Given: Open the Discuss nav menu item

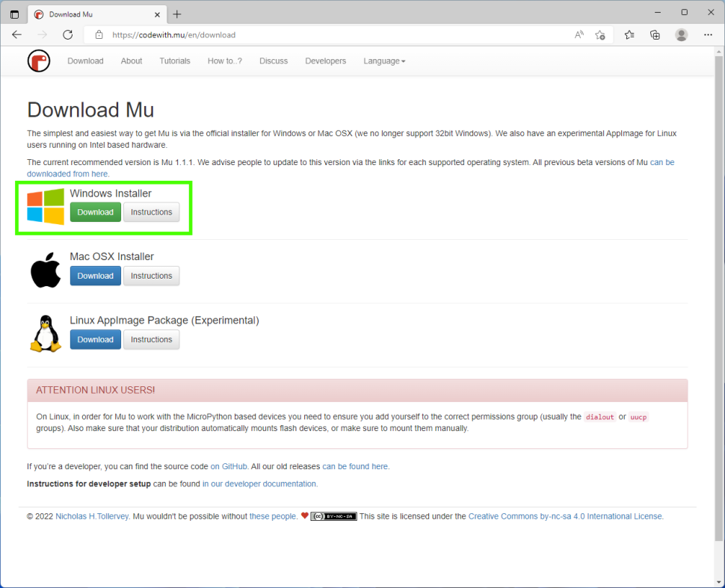Looking at the screenshot, I should pos(274,61).
